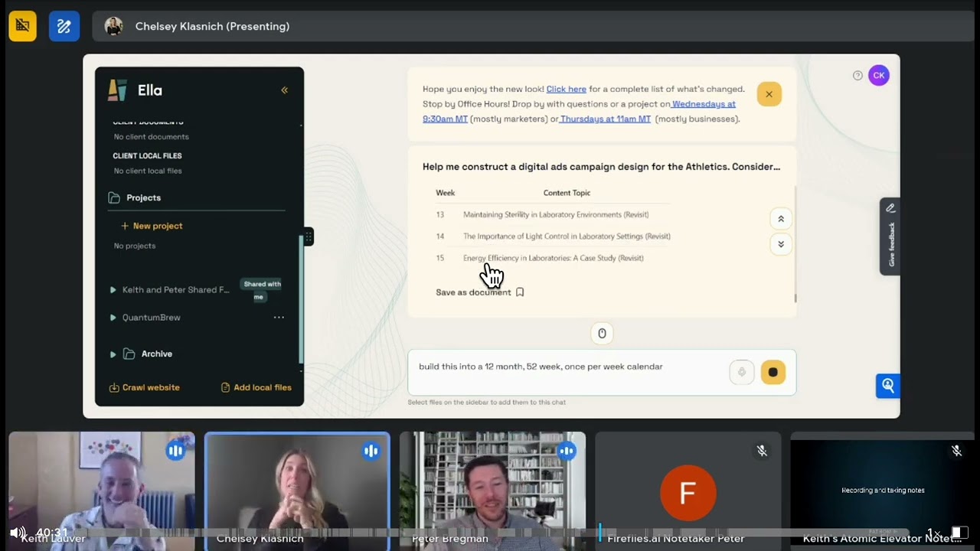Jump to top with double up chevron
This screenshot has width=980, height=551.
coord(781,219)
